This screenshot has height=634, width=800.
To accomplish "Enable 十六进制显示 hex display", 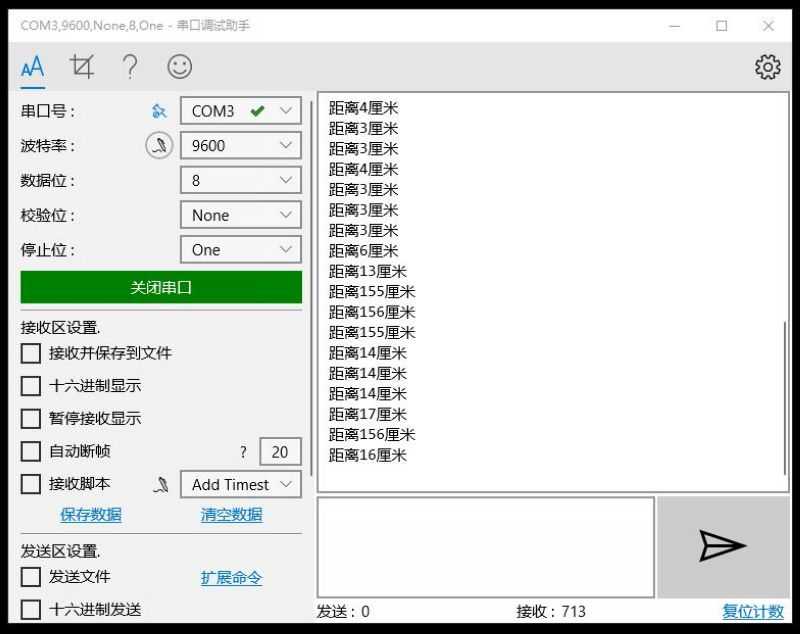I will point(31,386).
